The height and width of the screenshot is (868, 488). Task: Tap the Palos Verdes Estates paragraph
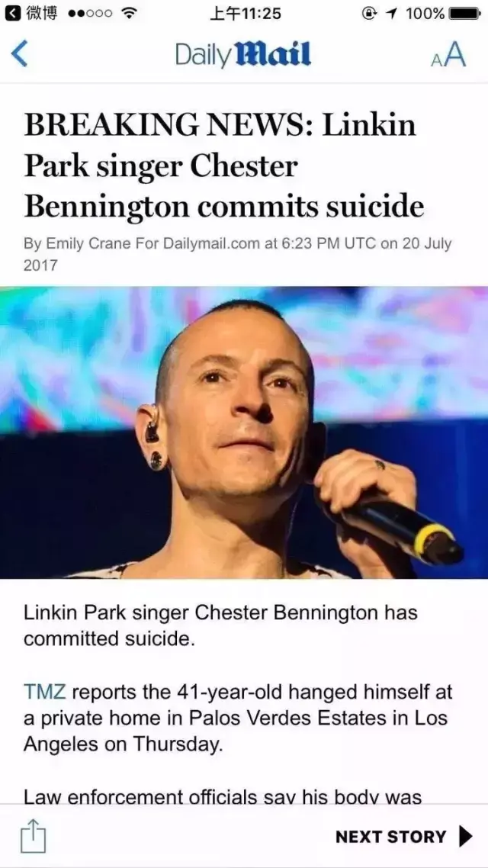point(238,718)
